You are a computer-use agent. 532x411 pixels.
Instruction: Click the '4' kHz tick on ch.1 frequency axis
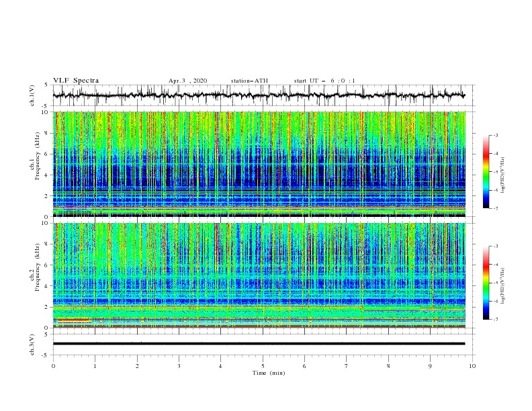pos(47,175)
